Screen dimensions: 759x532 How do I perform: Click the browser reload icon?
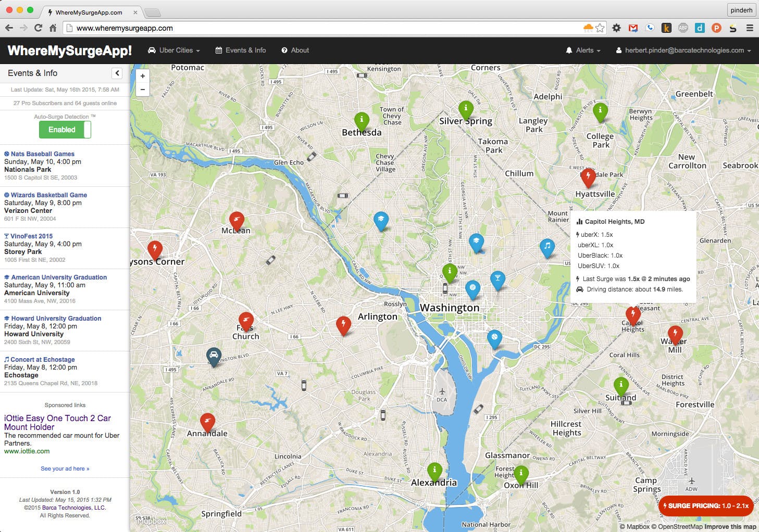click(38, 28)
